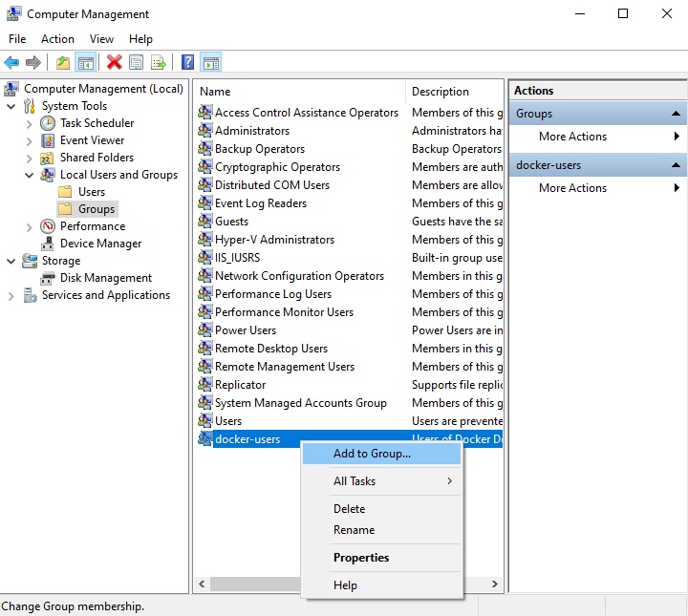
Task: Select Properties in the context menu
Action: click(x=360, y=558)
